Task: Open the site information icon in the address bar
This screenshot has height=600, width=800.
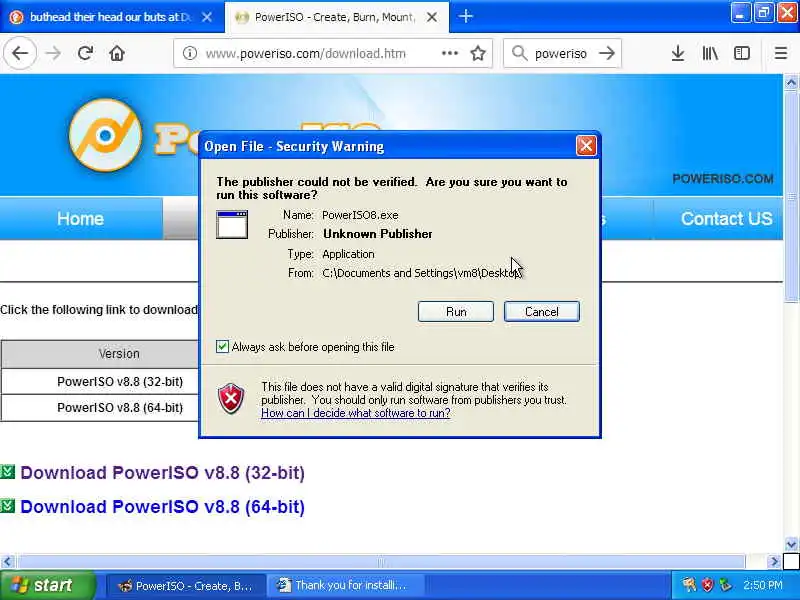Action: [x=190, y=53]
